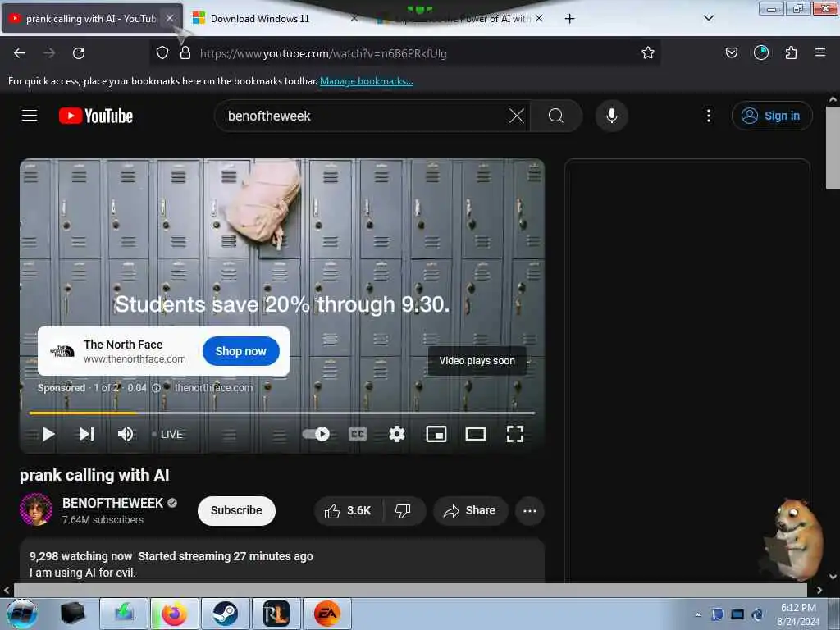
Task: Close the Download Windows 11 tab
Action: pyautogui.click(x=354, y=18)
